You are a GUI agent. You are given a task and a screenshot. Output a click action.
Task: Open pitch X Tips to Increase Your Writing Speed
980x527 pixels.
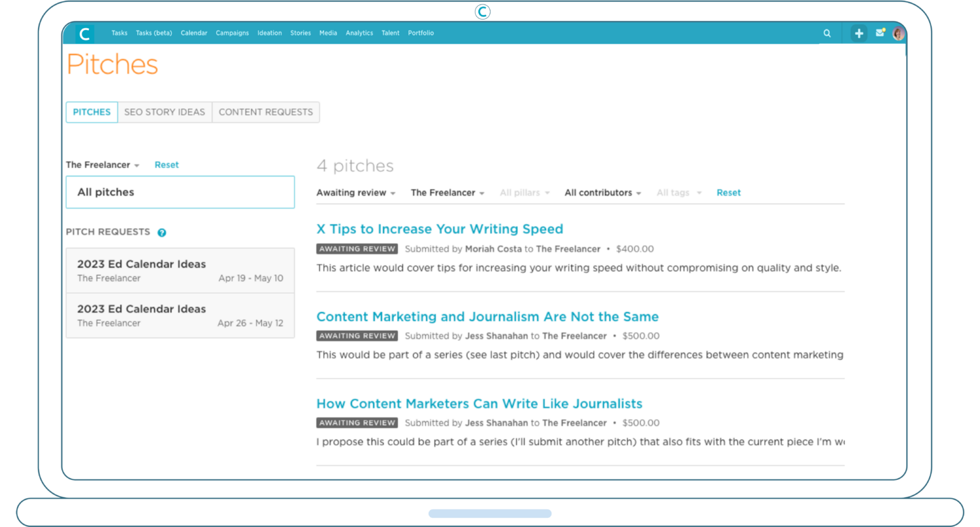point(439,229)
